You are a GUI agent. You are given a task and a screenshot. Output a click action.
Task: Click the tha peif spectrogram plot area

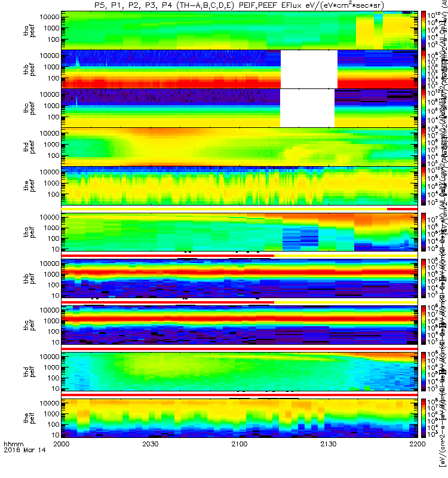click(x=240, y=232)
